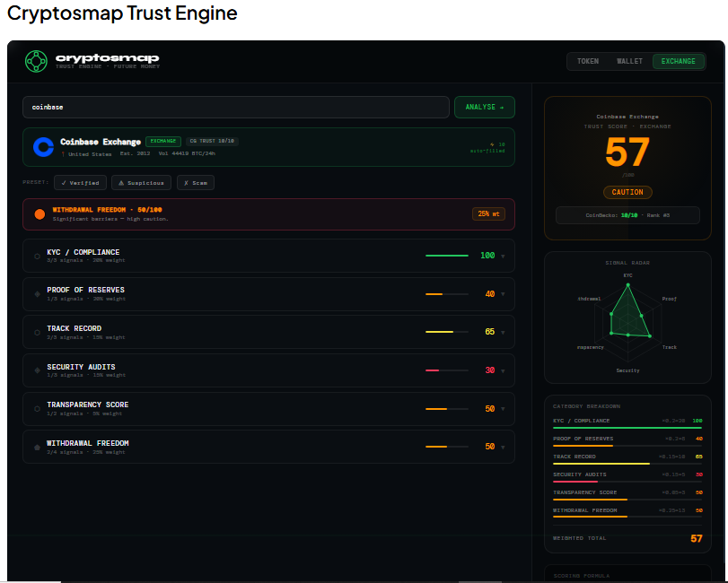
Task: Click the Withdrawal Freedom row pentagon icon
Action: point(37,447)
